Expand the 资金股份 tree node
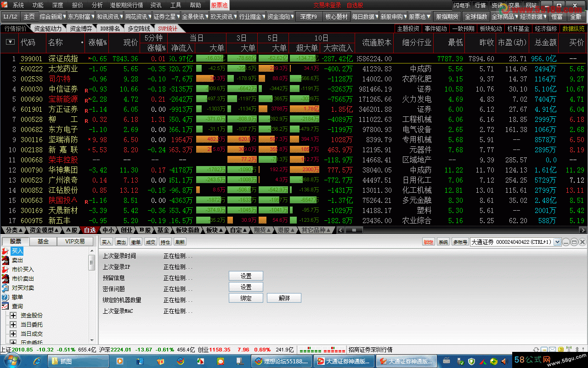 tap(13, 316)
